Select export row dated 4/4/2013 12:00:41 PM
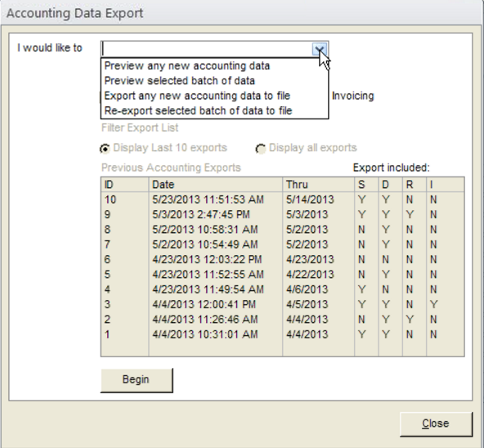The height and width of the screenshot is (448, 484). pyautogui.click(x=282, y=304)
